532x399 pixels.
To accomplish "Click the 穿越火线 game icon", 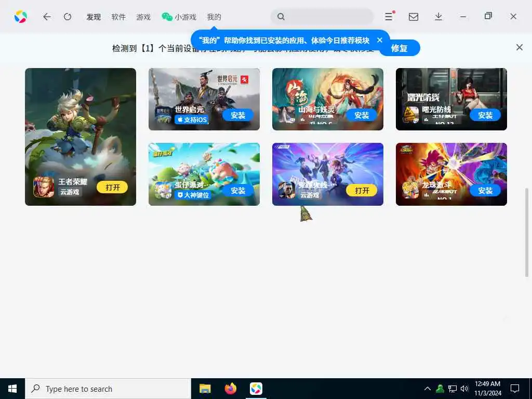I will pos(287,191).
